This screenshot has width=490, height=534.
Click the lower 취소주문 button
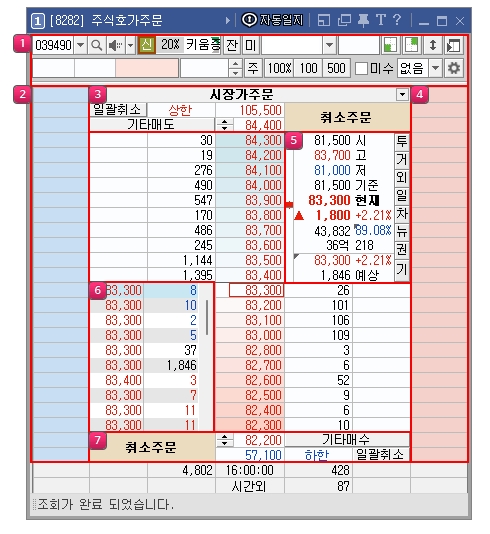click(152, 447)
